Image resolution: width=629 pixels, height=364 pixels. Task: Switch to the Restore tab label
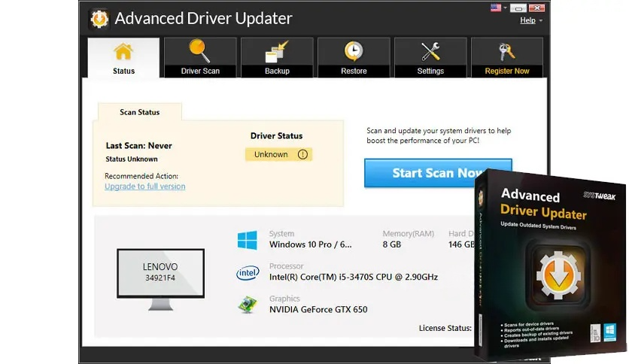354,71
